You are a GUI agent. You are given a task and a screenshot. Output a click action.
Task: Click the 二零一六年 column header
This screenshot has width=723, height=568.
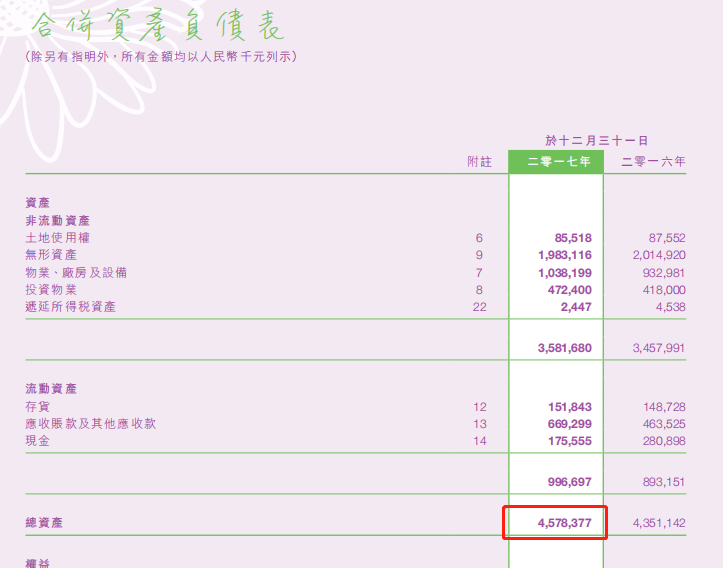pyautogui.click(x=653, y=161)
